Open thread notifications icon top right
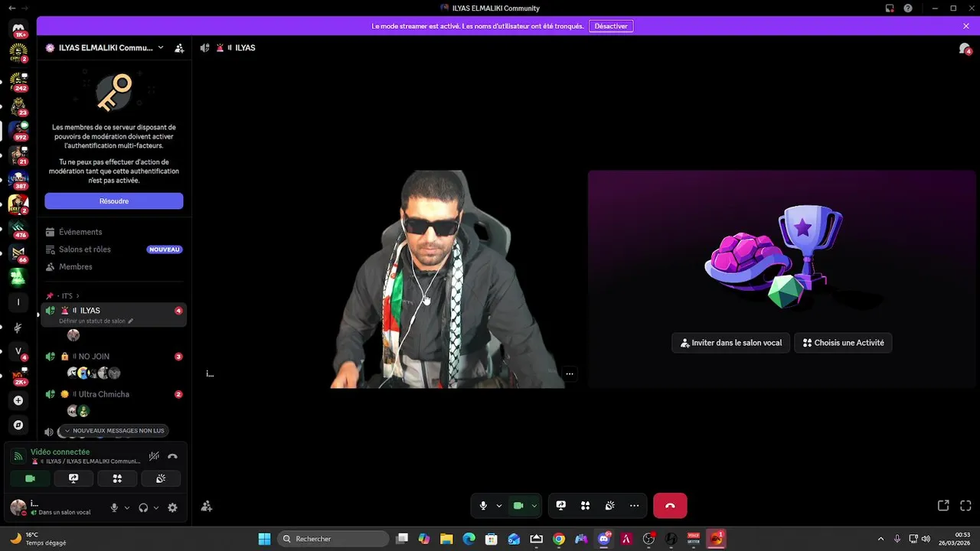The height and width of the screenshot is (551, 980). 965,48
